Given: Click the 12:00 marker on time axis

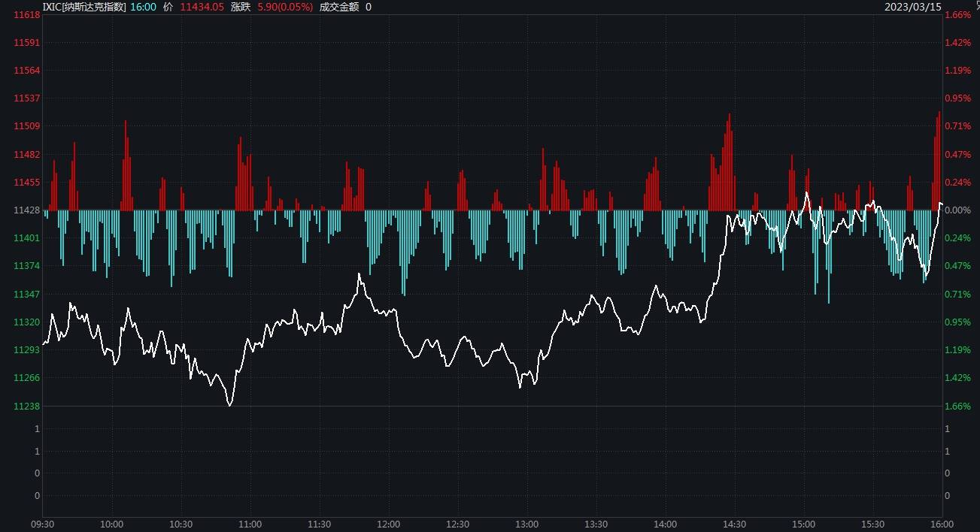Looking at the screenshot, I should 388,524.
